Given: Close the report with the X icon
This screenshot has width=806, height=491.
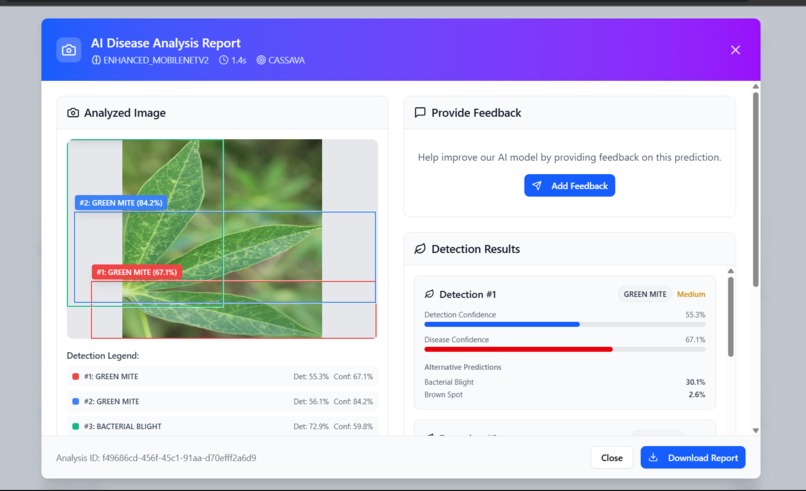Looking at the screenshot, I should coord(735,50).
